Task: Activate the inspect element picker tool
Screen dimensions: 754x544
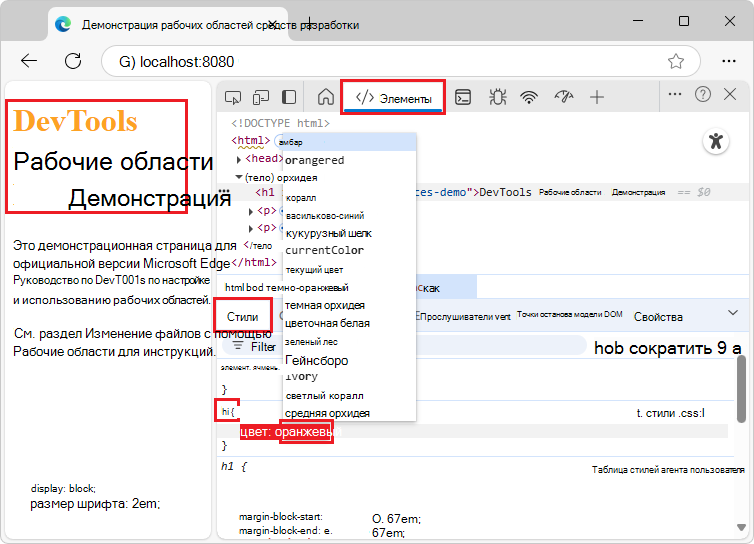Action: pos(233,98)
